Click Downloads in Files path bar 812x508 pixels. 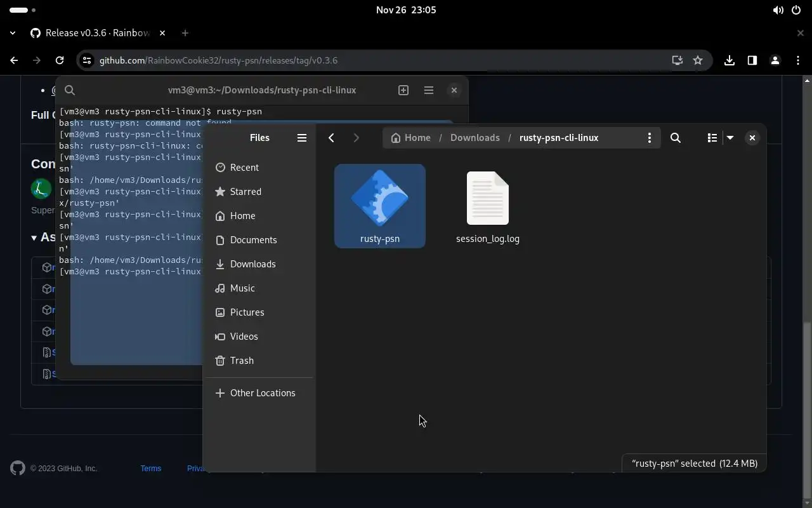point(475,138)
